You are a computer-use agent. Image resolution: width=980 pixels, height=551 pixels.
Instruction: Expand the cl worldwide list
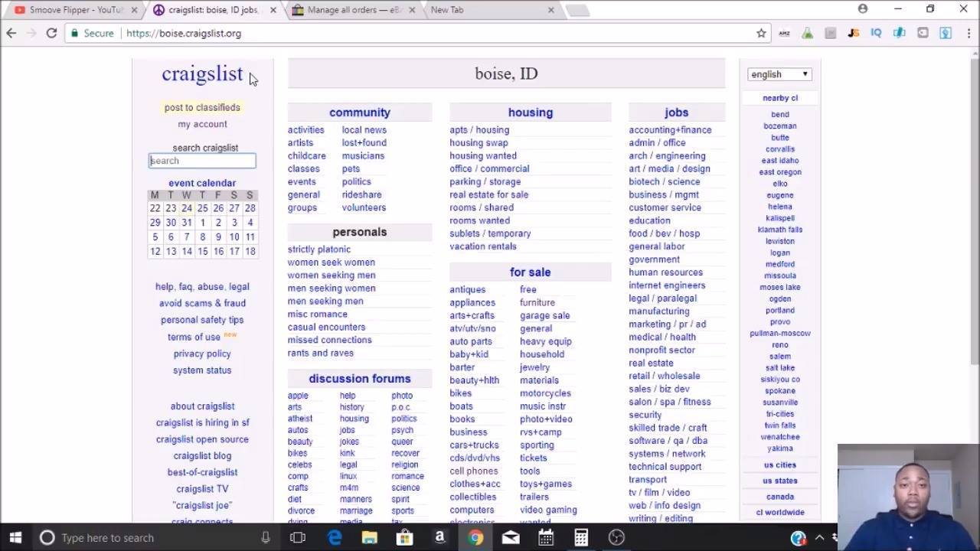780,513
